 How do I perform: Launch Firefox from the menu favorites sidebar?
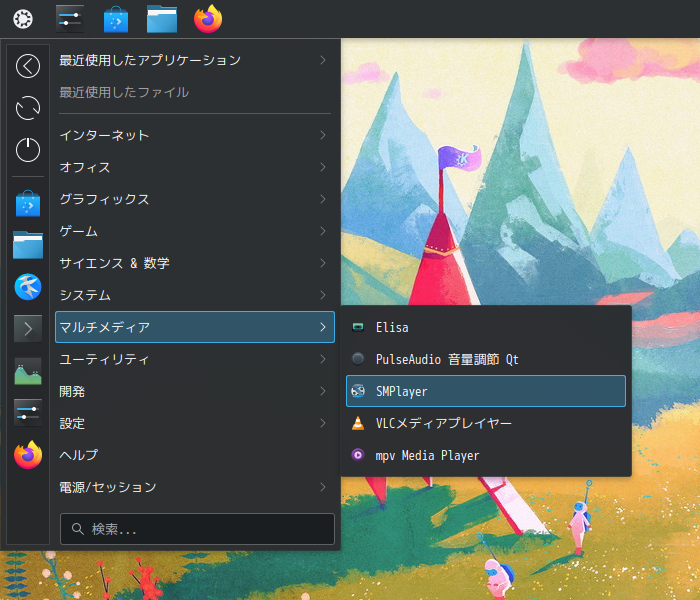coord(28,454)
